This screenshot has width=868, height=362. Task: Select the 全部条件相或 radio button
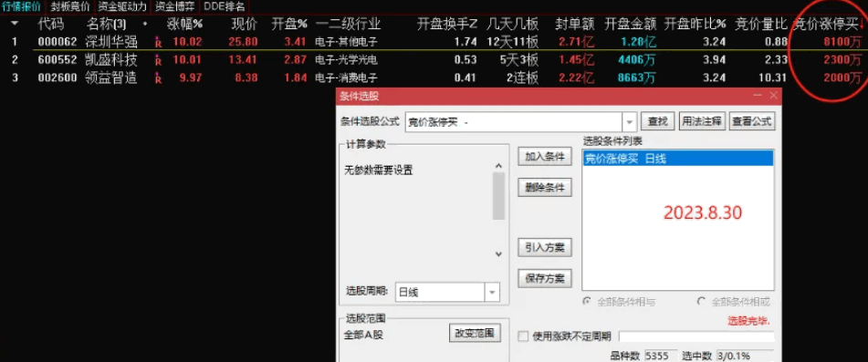pos(701,301)
